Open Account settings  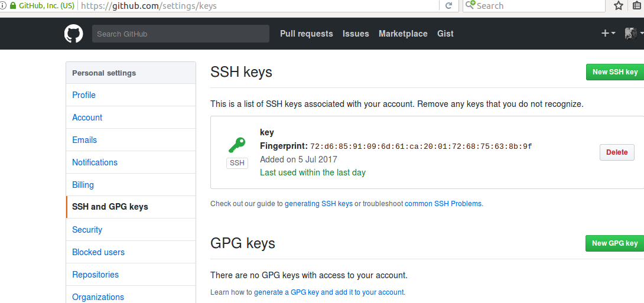(x=131, y=118)
